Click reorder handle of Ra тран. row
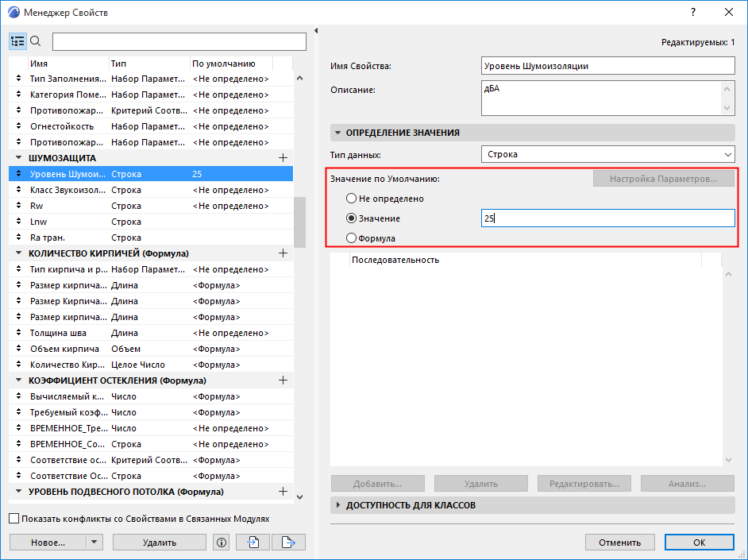The width and height of the screenshot is (748, 560). (18, 237)
